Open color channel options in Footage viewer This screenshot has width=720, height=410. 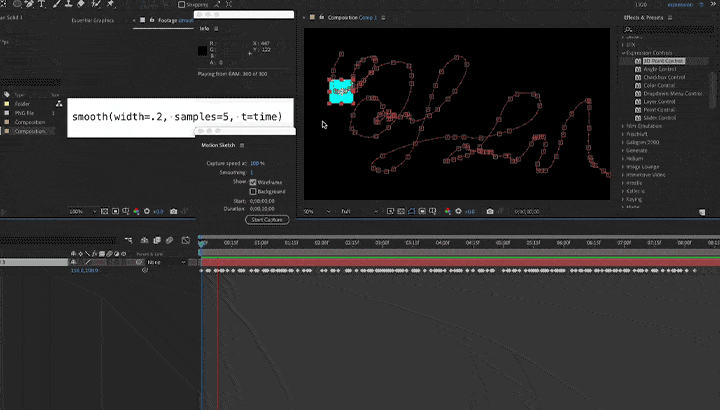136,211
